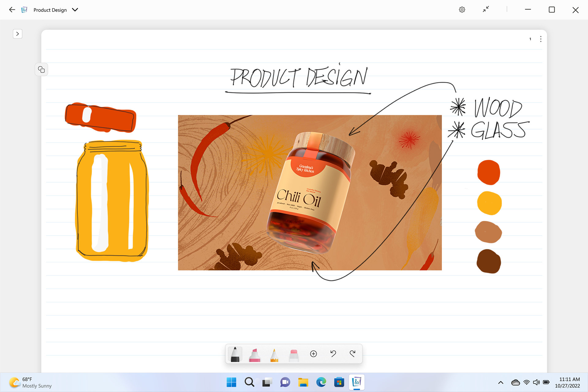Select the black pen tool
The height and width of the screenshot is (392, 588).
[x=235, y=354]
